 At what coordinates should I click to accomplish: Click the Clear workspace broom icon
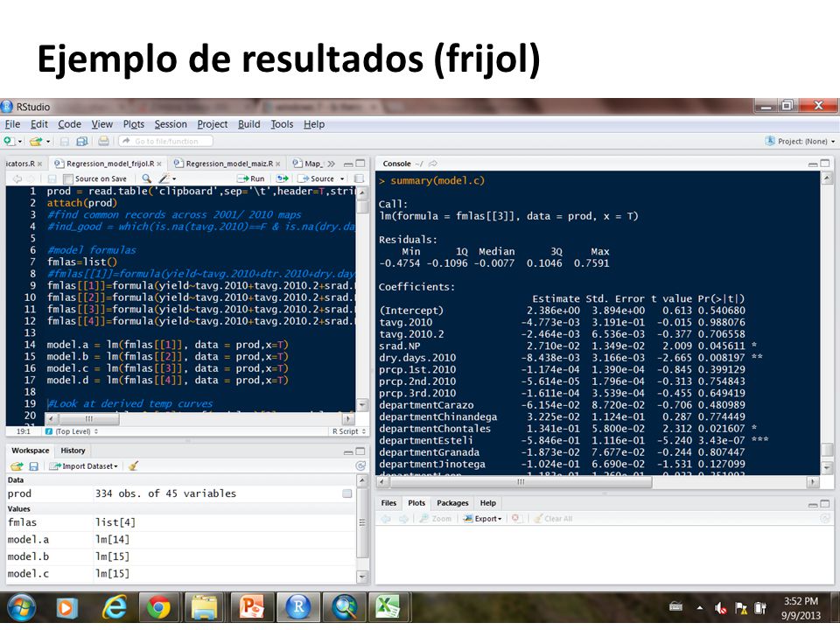(x=133, y=466)
